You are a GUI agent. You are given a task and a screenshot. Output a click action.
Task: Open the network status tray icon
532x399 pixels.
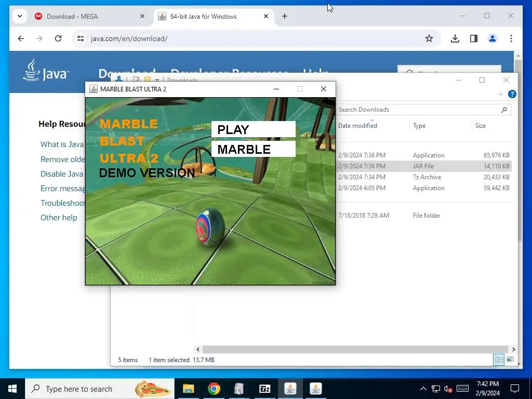point(436,389)
